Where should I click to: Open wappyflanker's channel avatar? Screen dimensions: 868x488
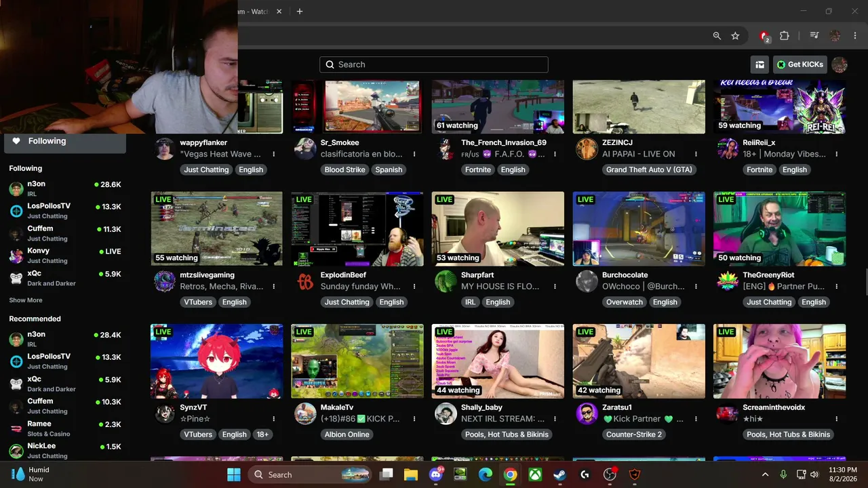pos(165,148)
